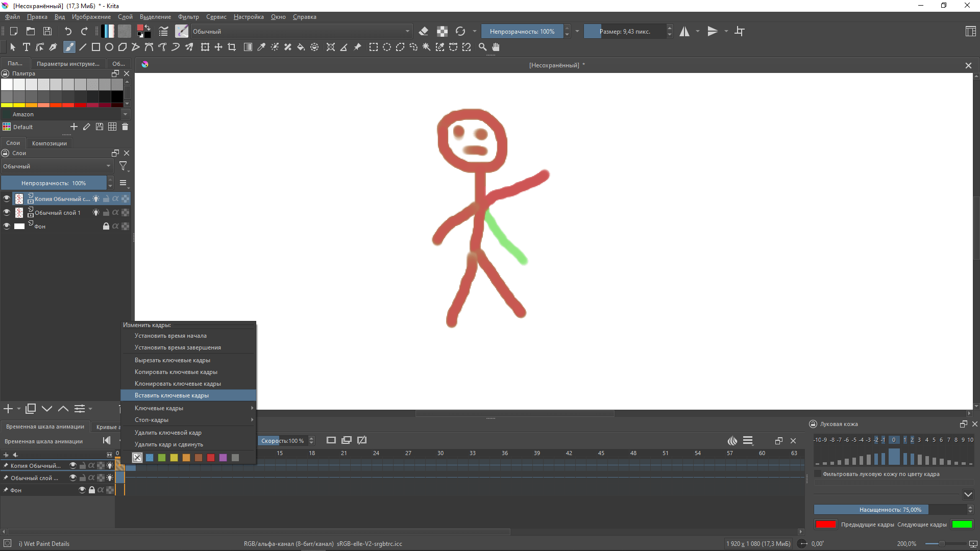Screen dimensions: 980x551
Task: Select Удалить ключевой кадр from context menu
Action: [167, 432]
